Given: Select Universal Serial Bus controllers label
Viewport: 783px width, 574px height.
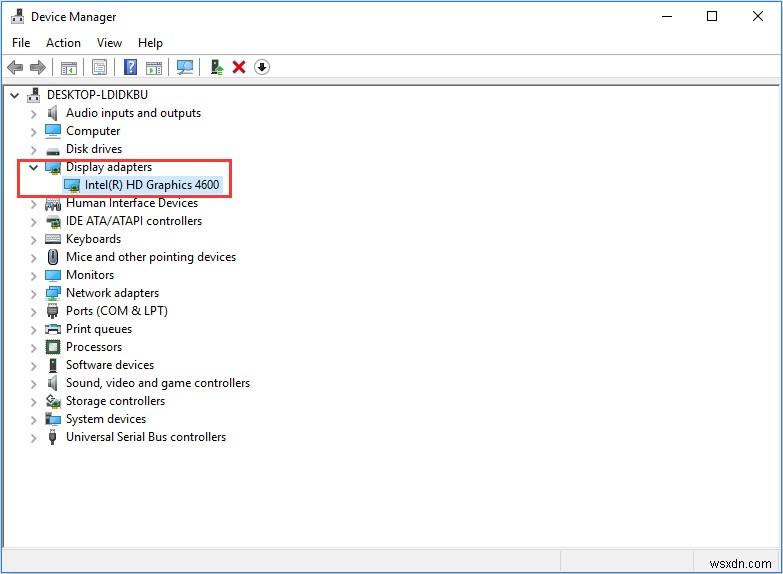Looking at the screenshot, I should click(x=146, y=437).
